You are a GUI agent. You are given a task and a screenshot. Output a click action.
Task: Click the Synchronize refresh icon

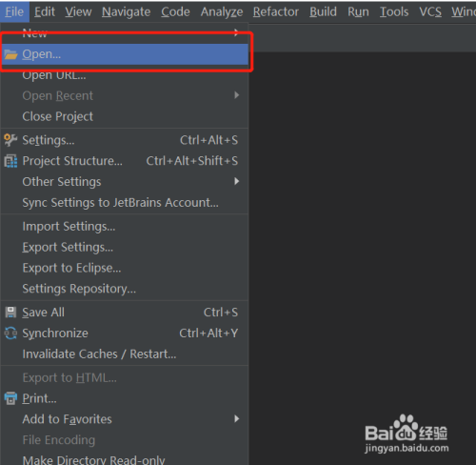(x=10, y=334)
